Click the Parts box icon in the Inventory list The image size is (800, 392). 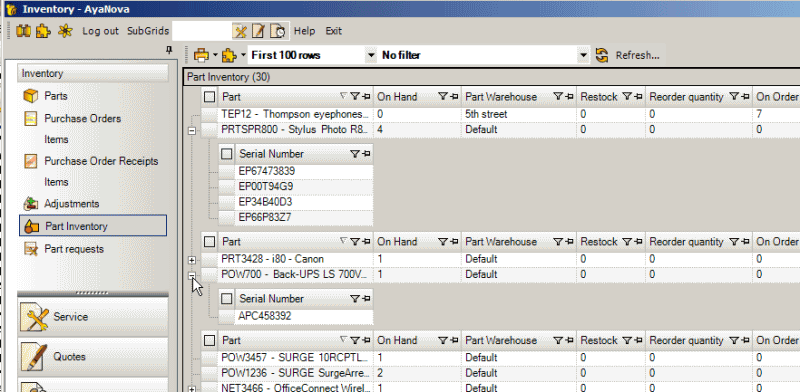(31, 96)
